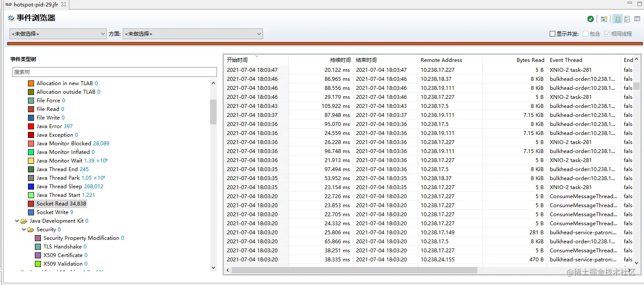This screenshot has width=644, height=285.
Task: Click the tree scroll-down arrow
Action: coord(213,267)
